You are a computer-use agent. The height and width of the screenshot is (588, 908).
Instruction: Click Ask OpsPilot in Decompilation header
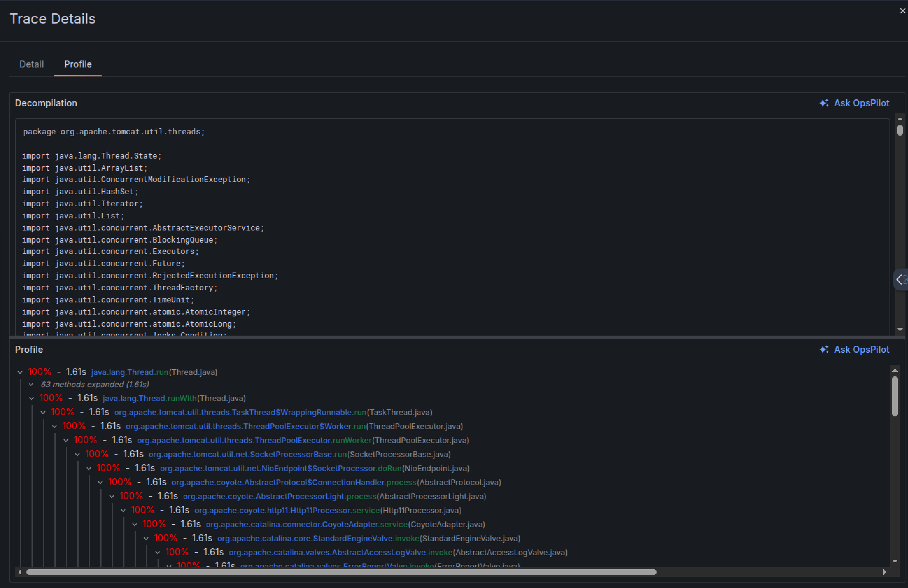coord(861,103)
